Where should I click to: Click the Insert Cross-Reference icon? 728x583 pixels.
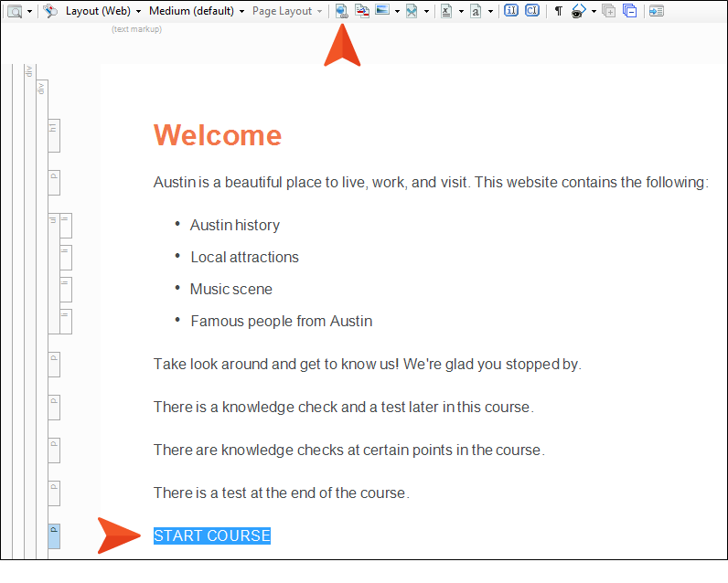point(362,11)
